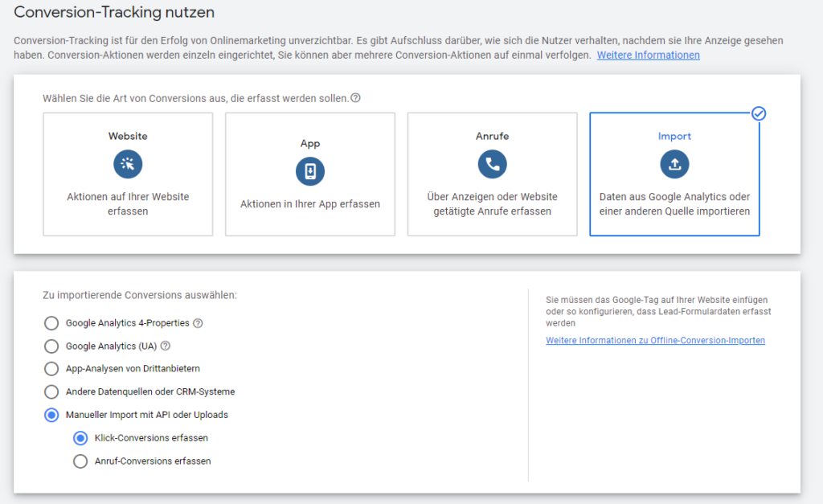
Task: Select the Website conversion card
Action: [128, 174]
